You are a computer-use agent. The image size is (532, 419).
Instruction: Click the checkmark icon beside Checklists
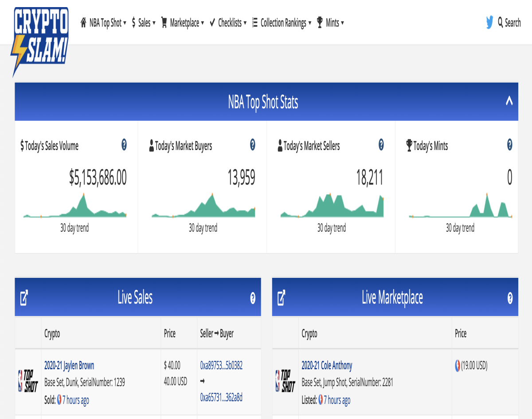point(212,22)
